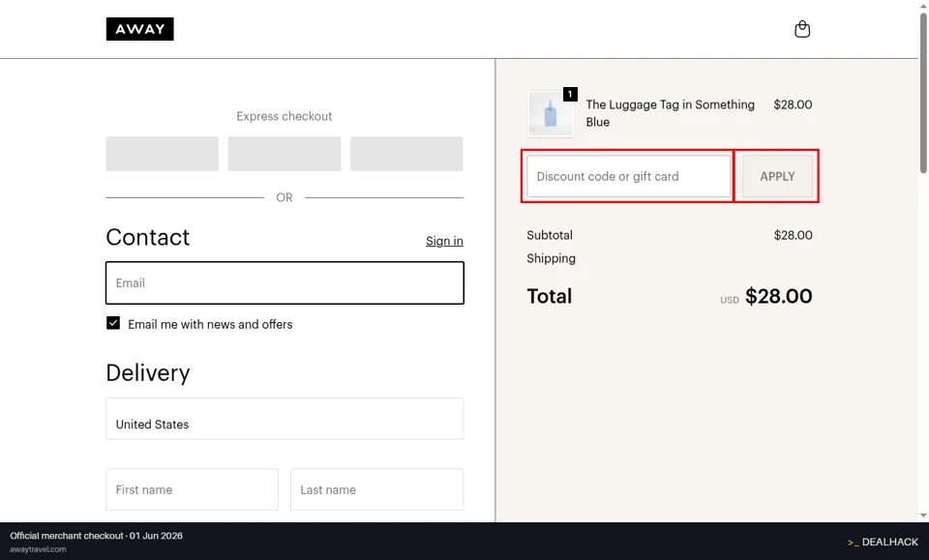Click 'The Luggage Tag in Something Blue' text
This screenshot has height=560, width=929.
click(x=670, y=113)
